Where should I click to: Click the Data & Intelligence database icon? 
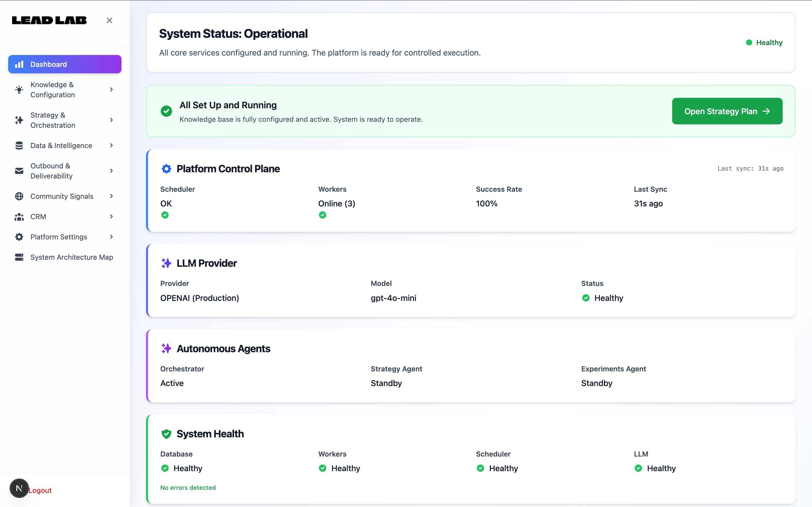[19, 146]
